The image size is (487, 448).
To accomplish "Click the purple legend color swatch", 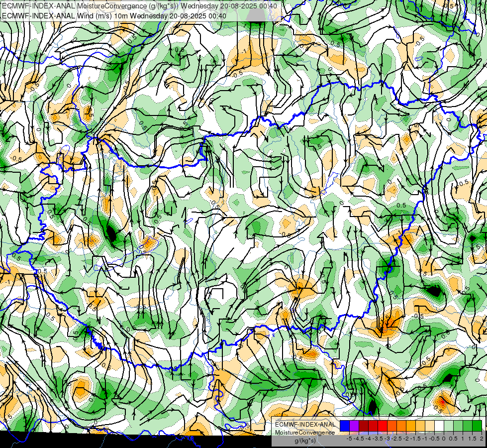I will click(354, 426).
